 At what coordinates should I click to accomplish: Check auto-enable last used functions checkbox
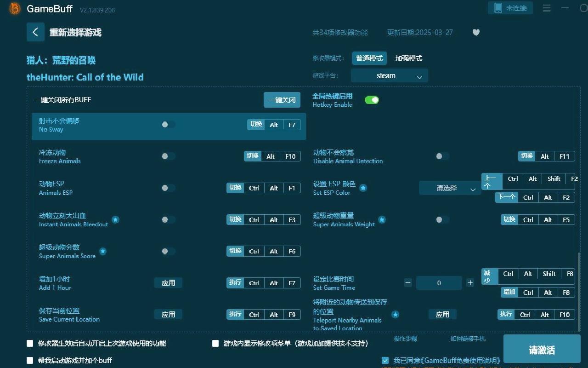click(x=30, y=343)
